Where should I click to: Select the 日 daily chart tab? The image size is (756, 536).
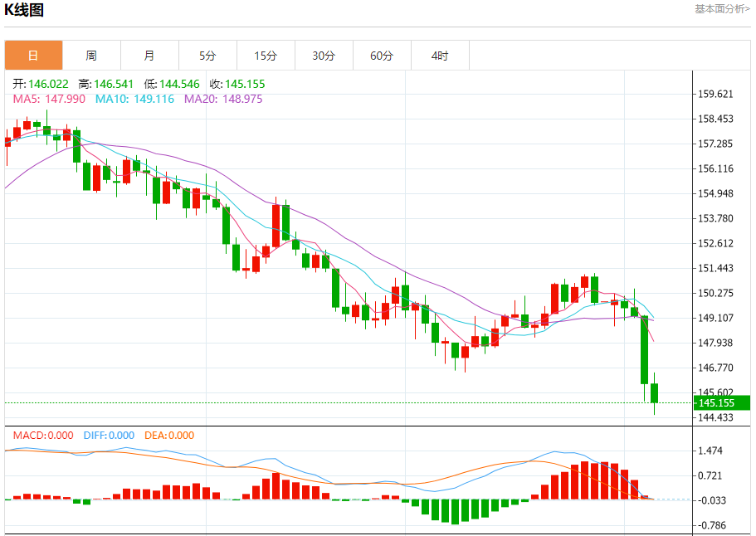[34, 56]
